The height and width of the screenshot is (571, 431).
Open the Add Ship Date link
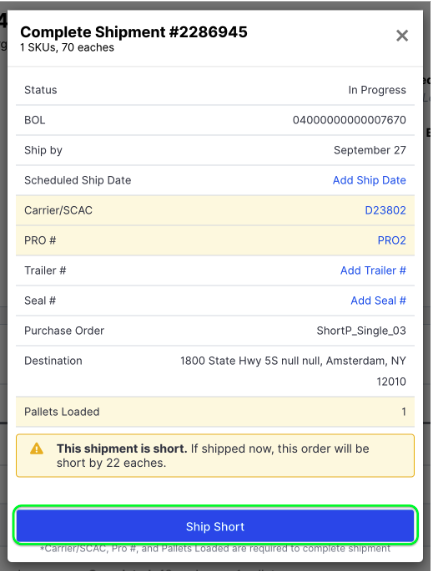pos(369,180)
